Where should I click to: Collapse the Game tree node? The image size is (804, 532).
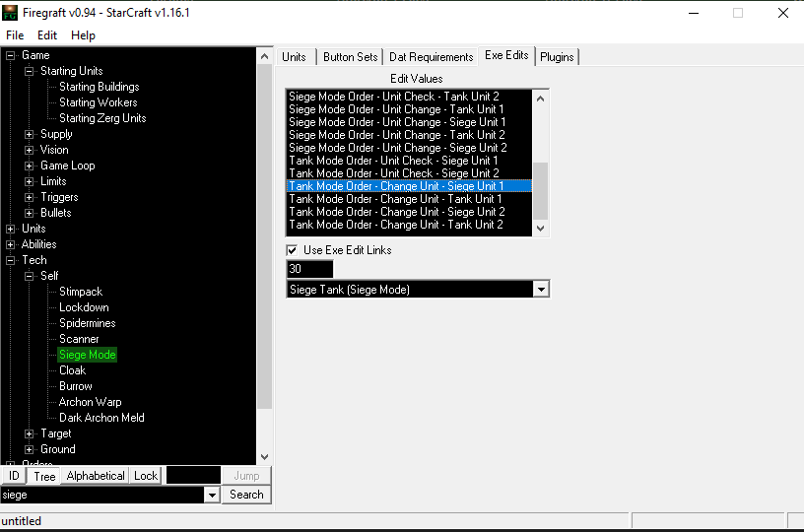[x=10, y=55]
